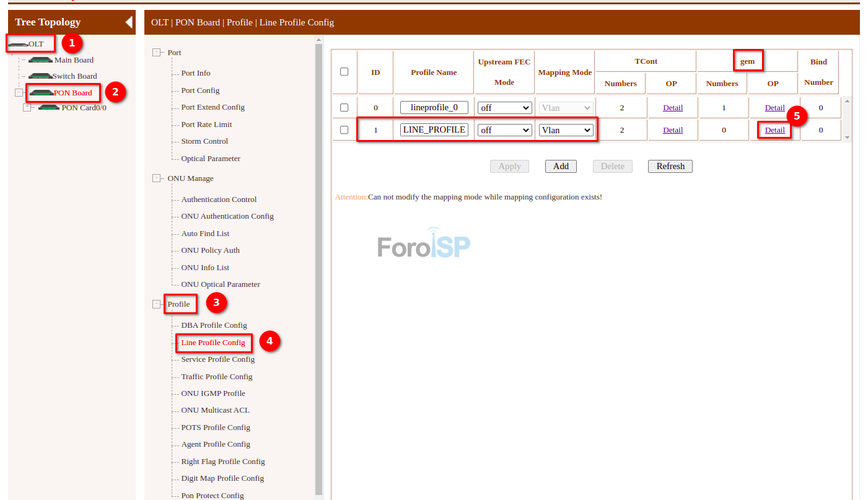Screen dimensions: 868x500
Task: Click the PON Board device icon
Action: click(42, 93)
